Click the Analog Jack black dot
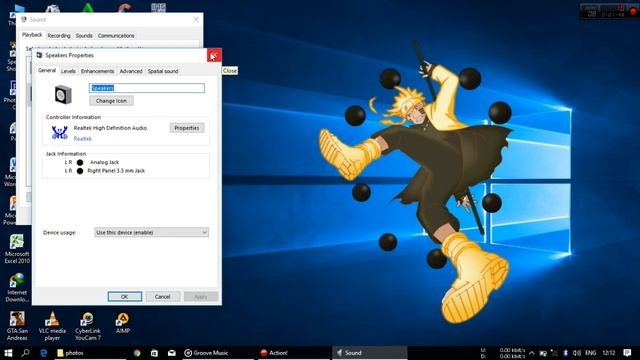This screenshot has width=640, height=360. 80,162
